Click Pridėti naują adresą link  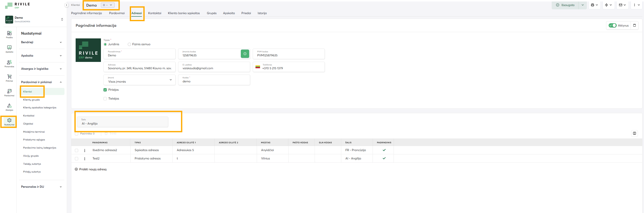click(x=93, y=169)
